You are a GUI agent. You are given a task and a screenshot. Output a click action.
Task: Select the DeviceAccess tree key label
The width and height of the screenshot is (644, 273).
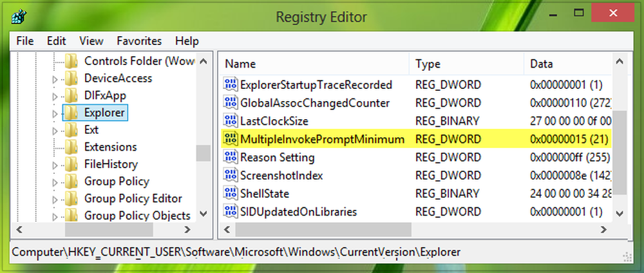pyautogui.click(x=118, y=78)
